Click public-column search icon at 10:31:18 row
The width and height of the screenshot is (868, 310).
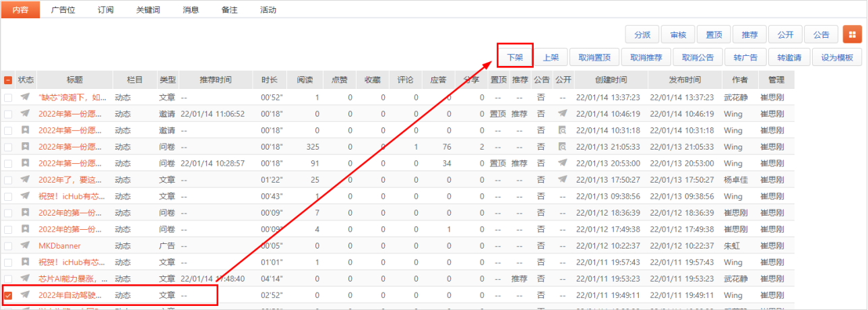[x=562, y=130]
